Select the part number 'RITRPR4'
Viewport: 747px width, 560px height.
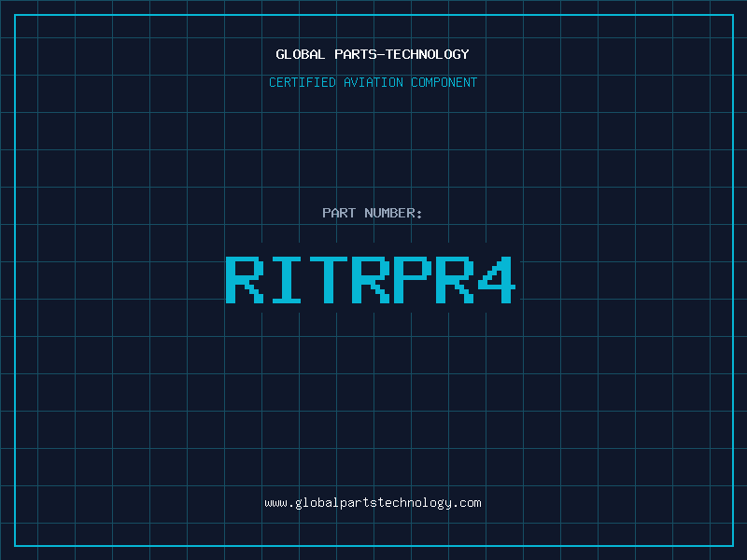pyautogui.click(x=371, y=279)
